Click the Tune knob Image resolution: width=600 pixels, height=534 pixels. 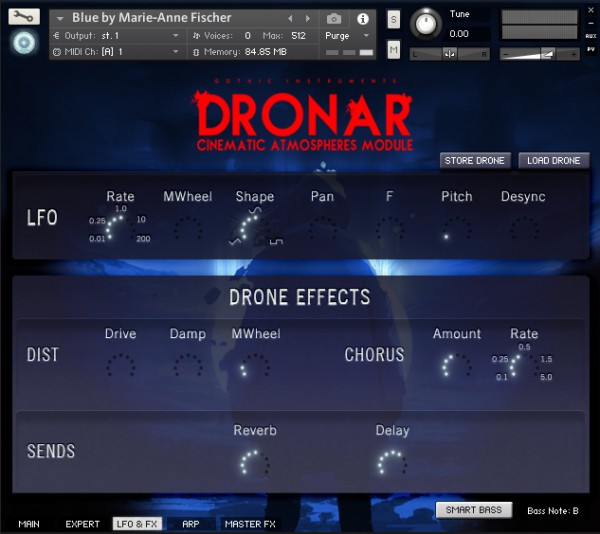[x=426, y=23]
